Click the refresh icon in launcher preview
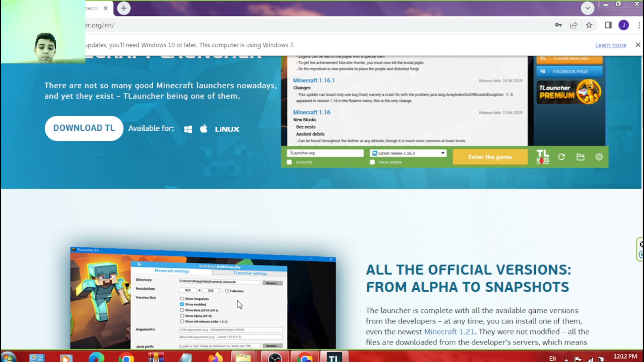This screenshot has width=644, height=362. (561, 157)
